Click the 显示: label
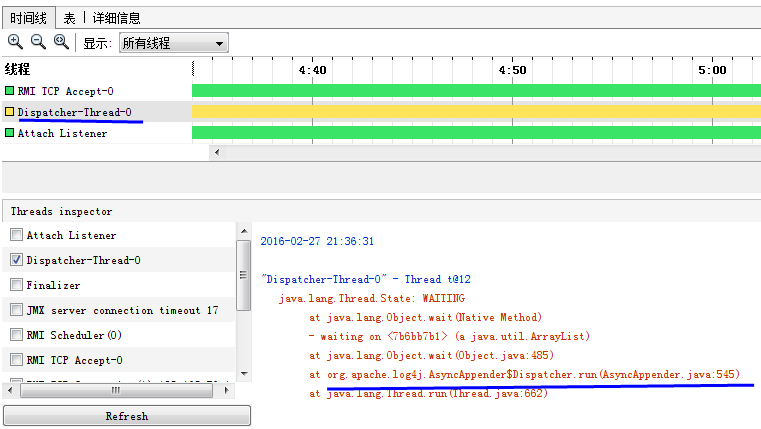This screenshot has width=761, height=429. (97, 43)
